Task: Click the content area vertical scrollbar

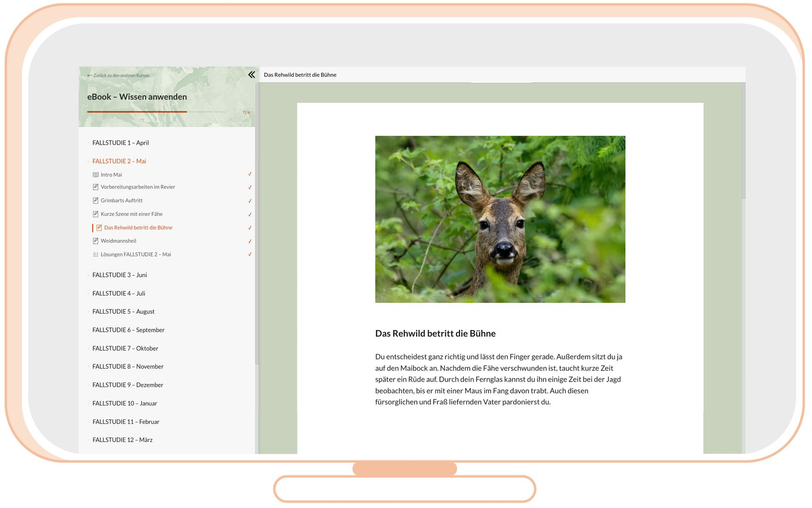Action: (744, 141)
